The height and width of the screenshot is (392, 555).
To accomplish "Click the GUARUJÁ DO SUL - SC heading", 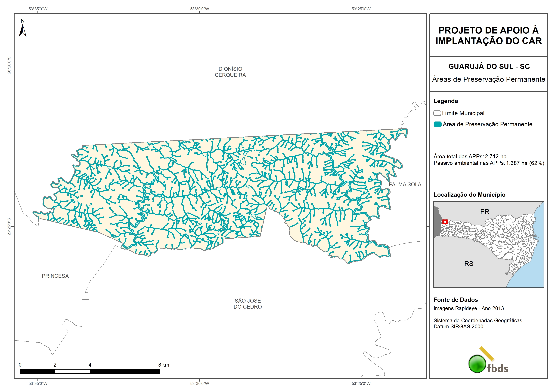I will [x=489, y=66].
